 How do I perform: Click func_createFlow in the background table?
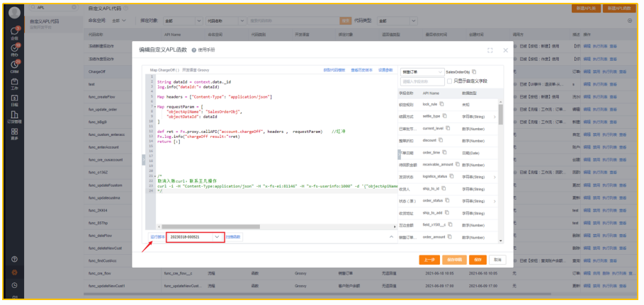pos(101,97)
